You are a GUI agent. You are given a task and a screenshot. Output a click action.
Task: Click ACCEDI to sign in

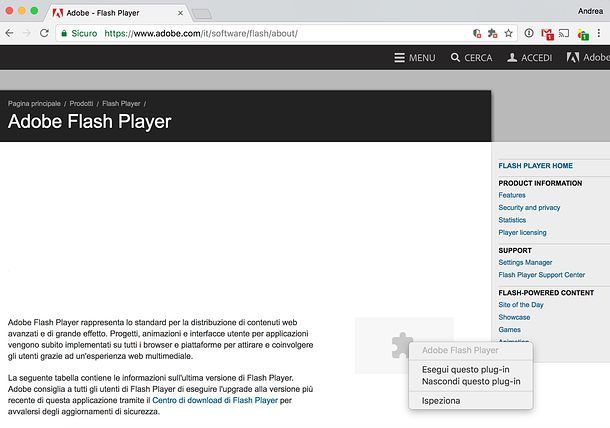point(530,58)
